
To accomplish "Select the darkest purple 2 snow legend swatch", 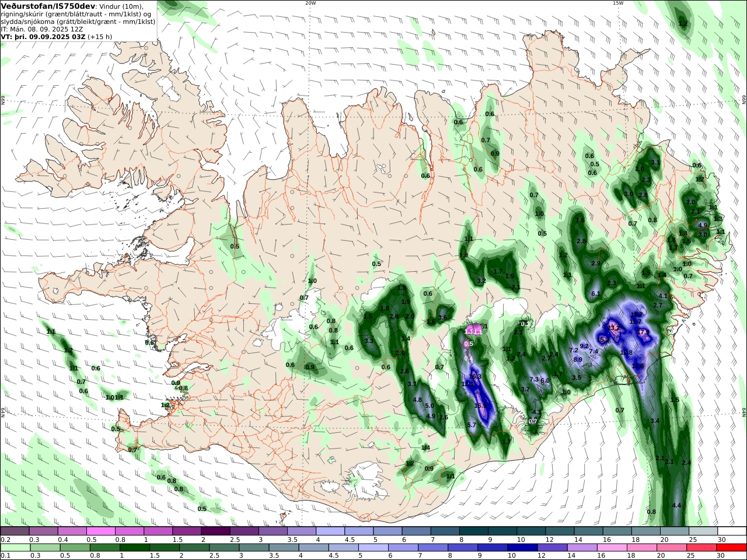I will [x=215, y=531].
